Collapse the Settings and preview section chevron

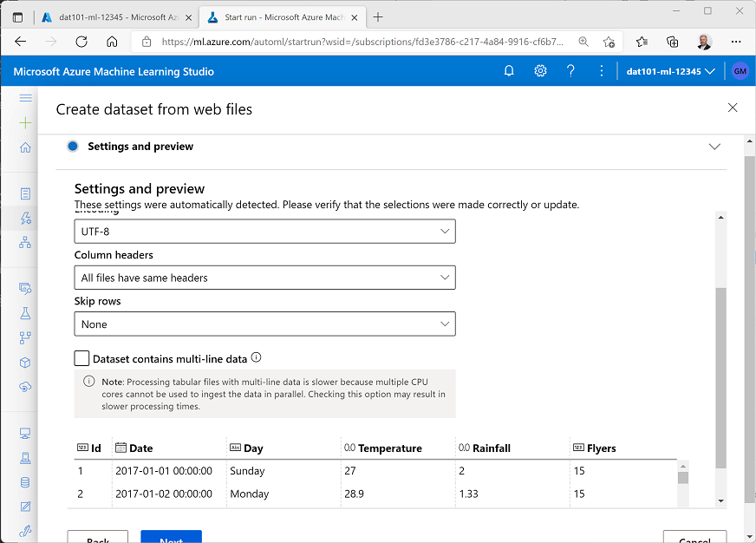click(714, 147)
